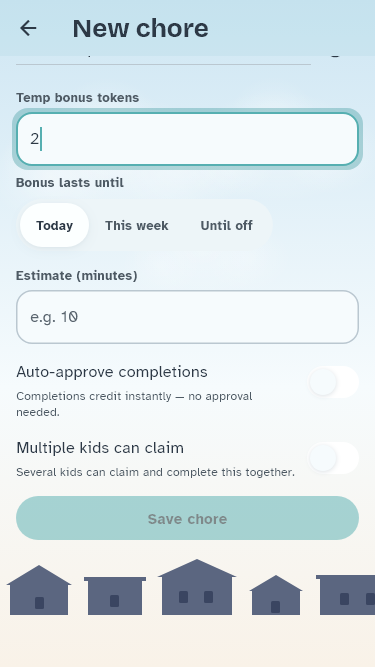The width and height of the screenshot is (375, 667).
Task: Click the Estimate (minutes) label
Action: tap(77, 276)
